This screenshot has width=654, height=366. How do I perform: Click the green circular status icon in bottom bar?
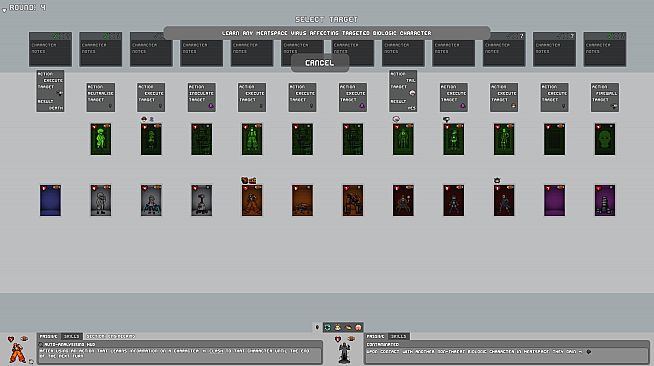(327, 328)
